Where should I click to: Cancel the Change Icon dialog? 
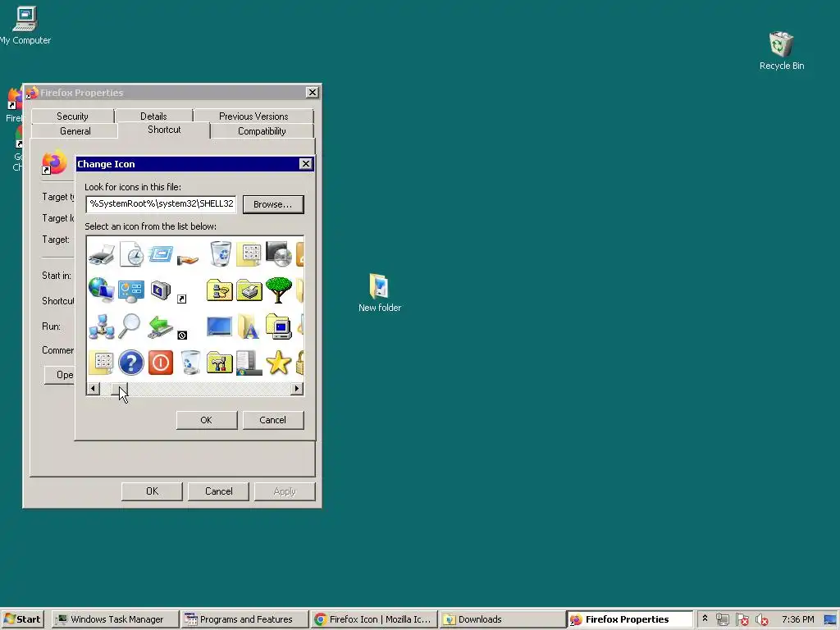[272, 420]
